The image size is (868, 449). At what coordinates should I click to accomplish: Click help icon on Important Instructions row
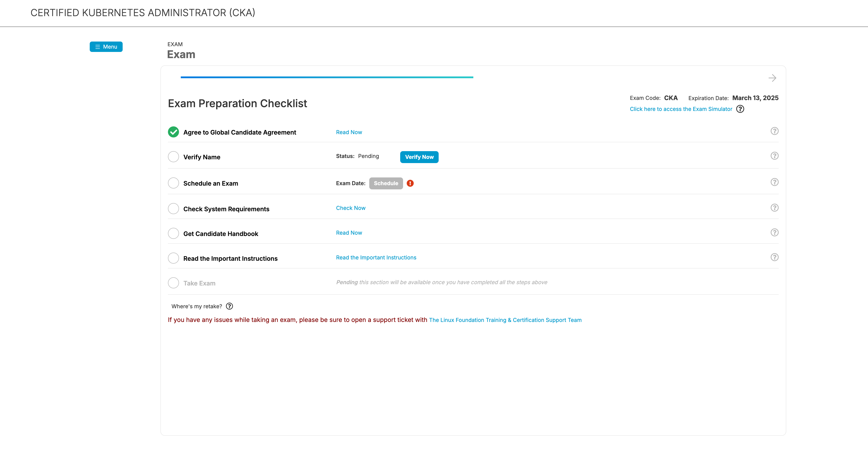point(774,257)
